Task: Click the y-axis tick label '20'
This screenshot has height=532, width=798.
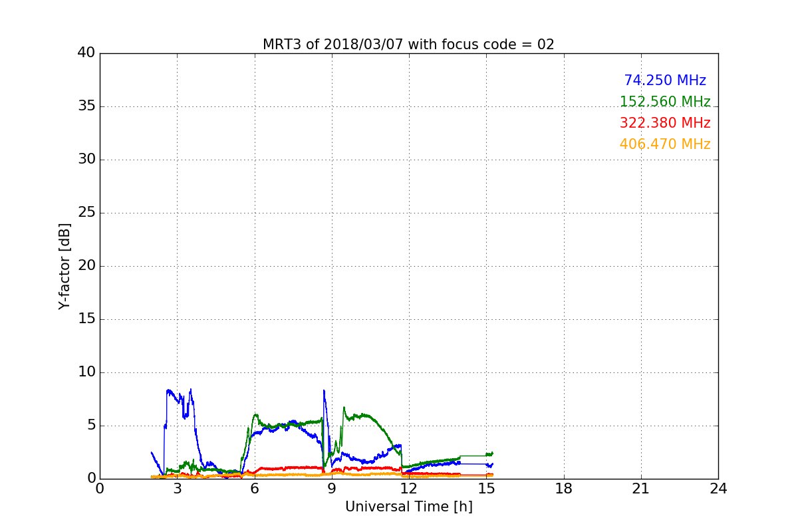Action: click(86, 266)
